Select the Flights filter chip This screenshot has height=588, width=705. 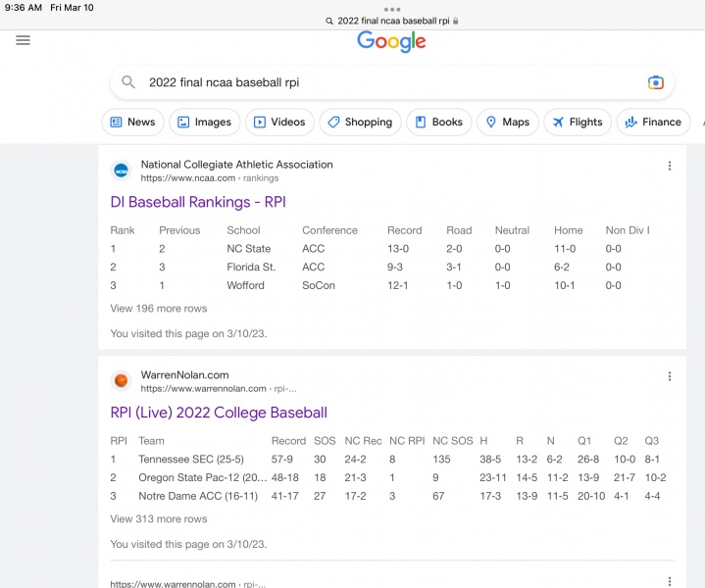[x=578, y=122]
